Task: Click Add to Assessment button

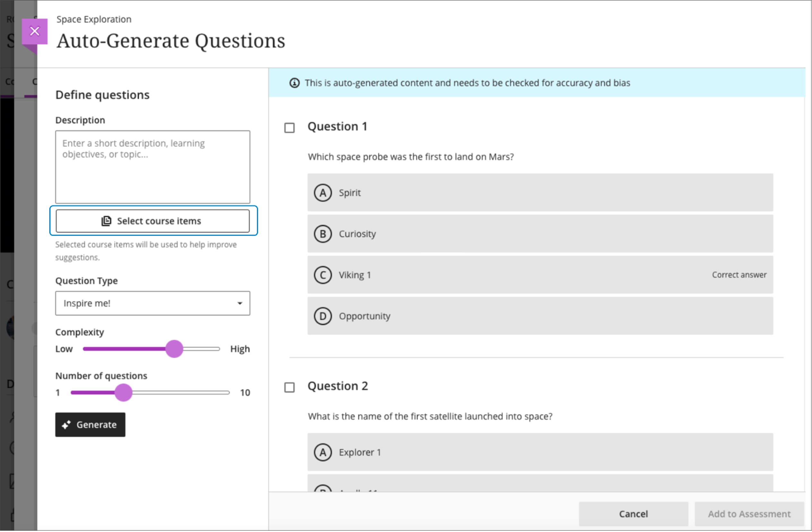Action: (x=749, y=514)
